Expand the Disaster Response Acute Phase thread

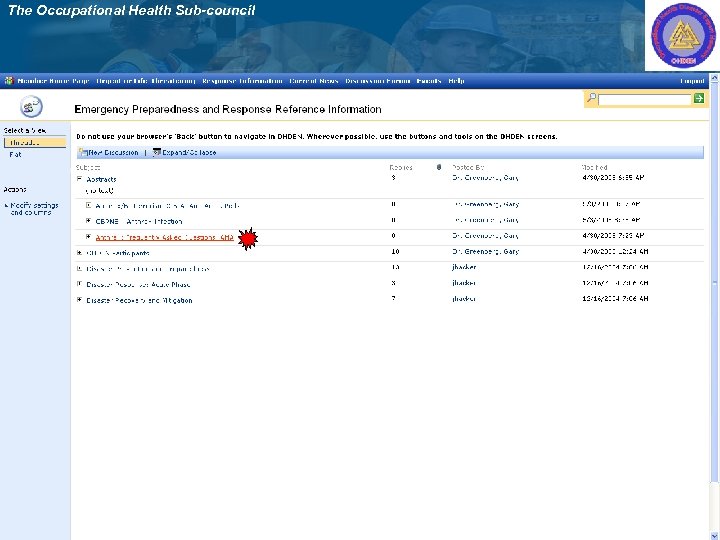click(79, 284)
